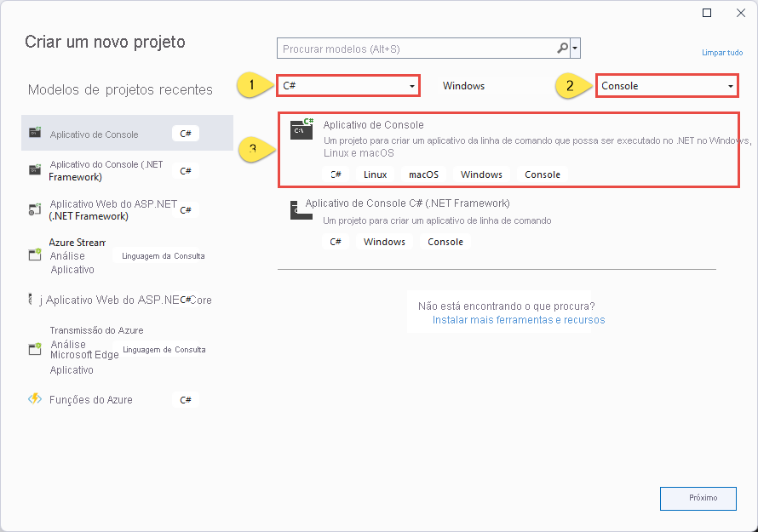The image size is (758, 532).
Task: Click the Microsoft Edge Azure Stream Analytics icon
Action: point(35,351)
